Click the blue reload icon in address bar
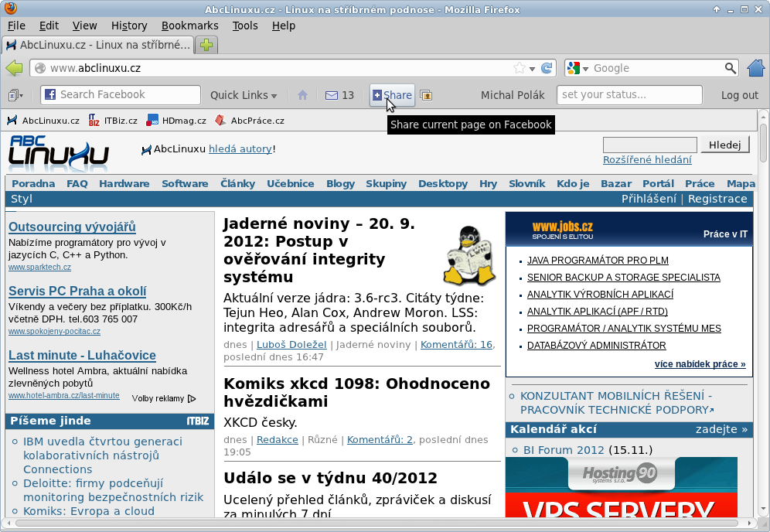 tap(547, 68)
